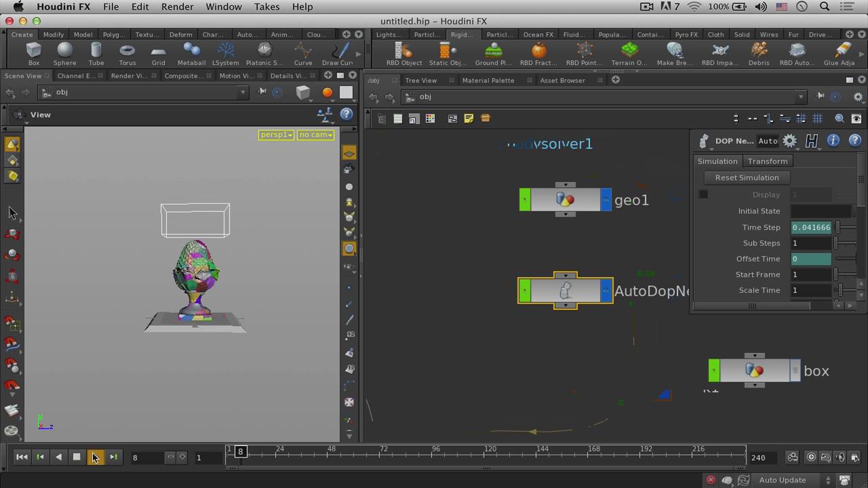Click the RBD Impact shelf tool
The width and height of the screenshot is (868, 488).
[x=720, y=54]
